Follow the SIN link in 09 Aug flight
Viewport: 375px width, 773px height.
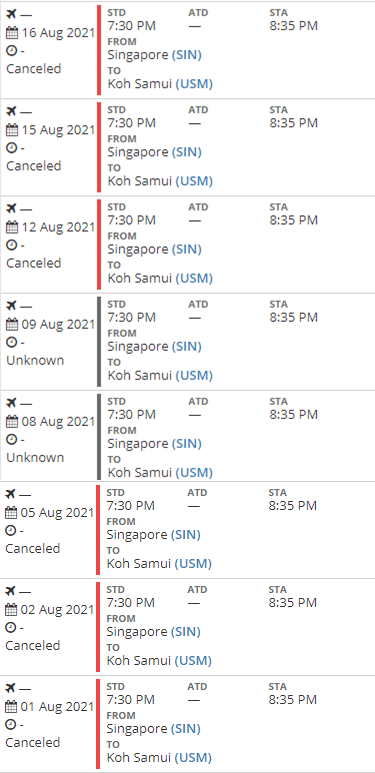click(187, 347)
